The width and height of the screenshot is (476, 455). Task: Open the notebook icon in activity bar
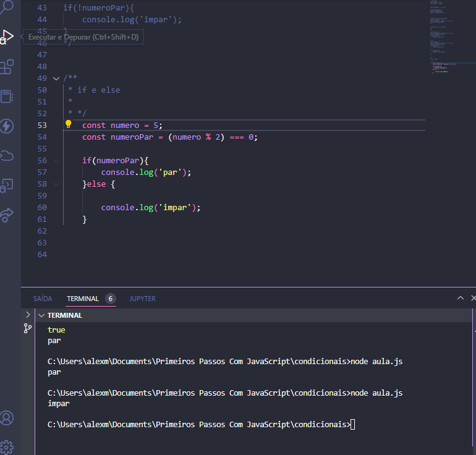click(7, 96)
